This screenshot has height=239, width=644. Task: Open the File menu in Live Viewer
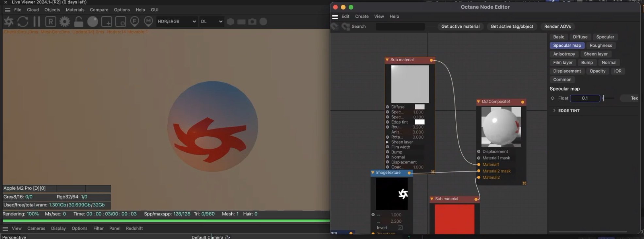coord(18,10)
